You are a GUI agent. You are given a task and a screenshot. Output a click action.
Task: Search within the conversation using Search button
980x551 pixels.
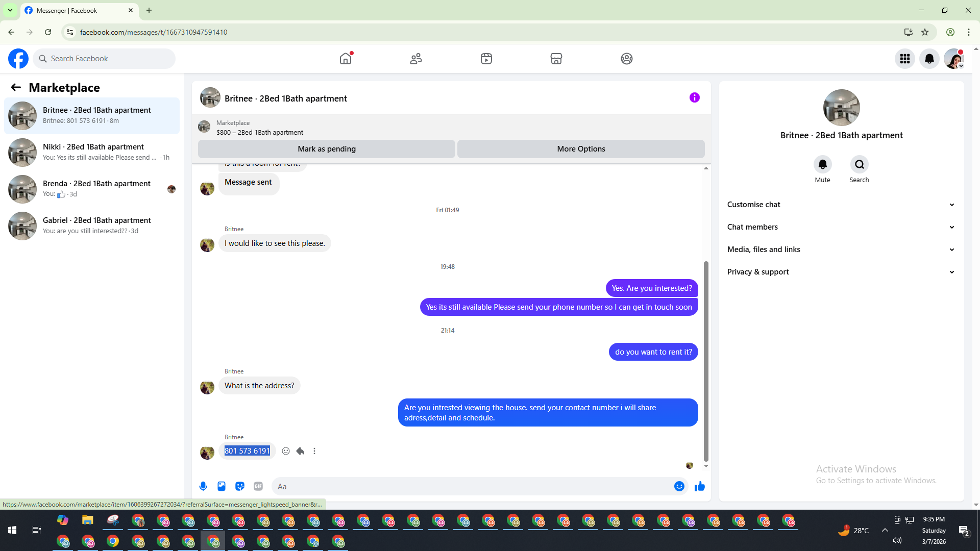[860, 164]
